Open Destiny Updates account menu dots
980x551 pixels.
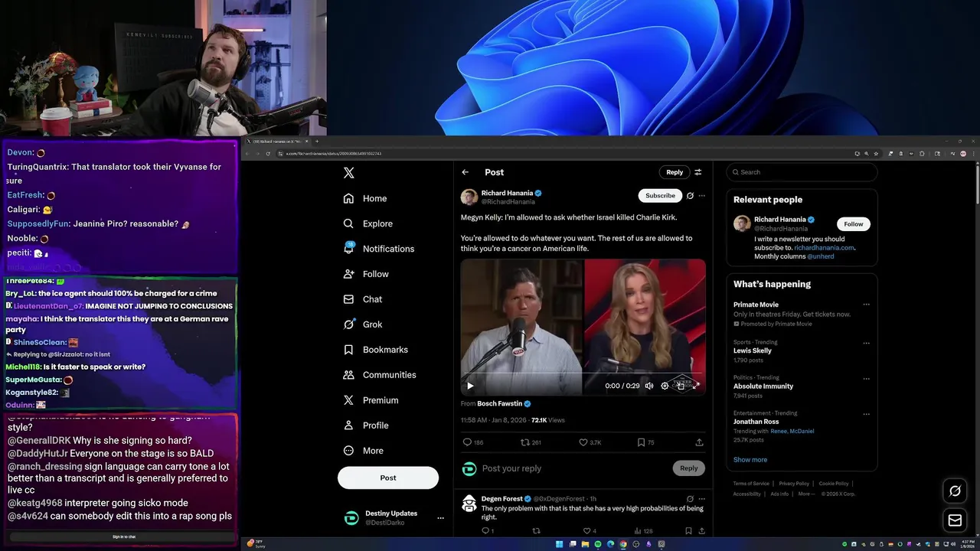pos(440,518)
